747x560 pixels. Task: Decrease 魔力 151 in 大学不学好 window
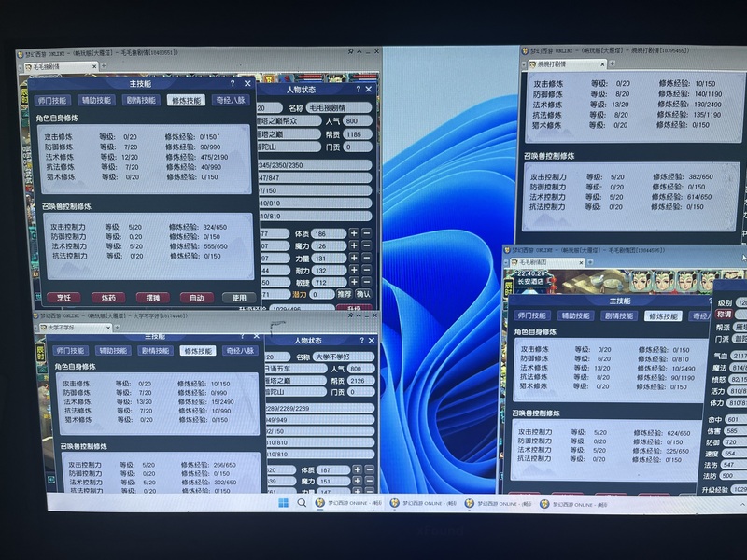(370, 482)
